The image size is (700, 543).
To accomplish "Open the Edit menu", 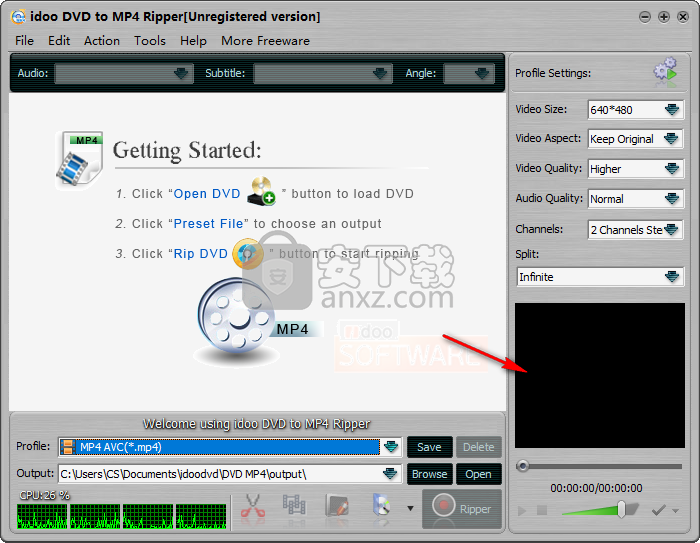I will coord(59,41).
